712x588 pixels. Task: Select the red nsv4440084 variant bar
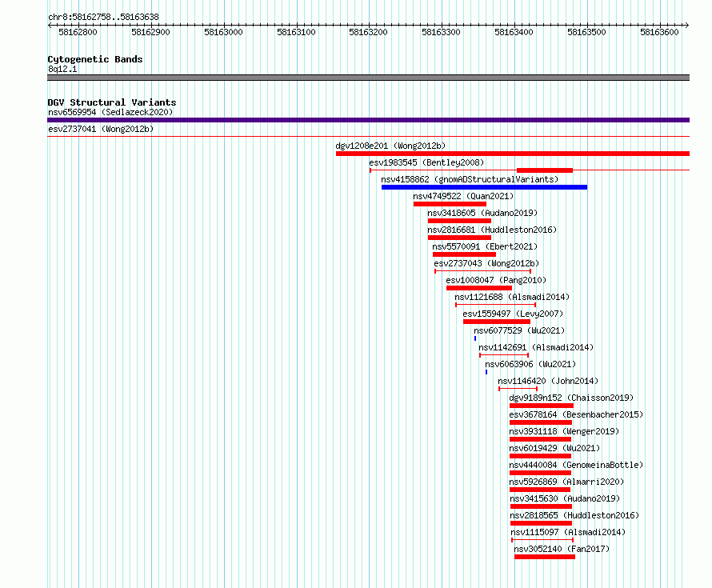(540, 473)
